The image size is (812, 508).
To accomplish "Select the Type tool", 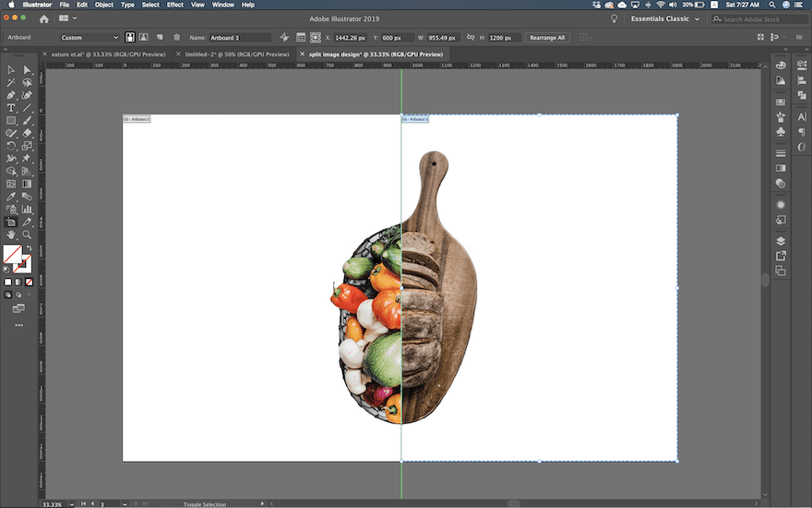I will [x=11, y=108].
